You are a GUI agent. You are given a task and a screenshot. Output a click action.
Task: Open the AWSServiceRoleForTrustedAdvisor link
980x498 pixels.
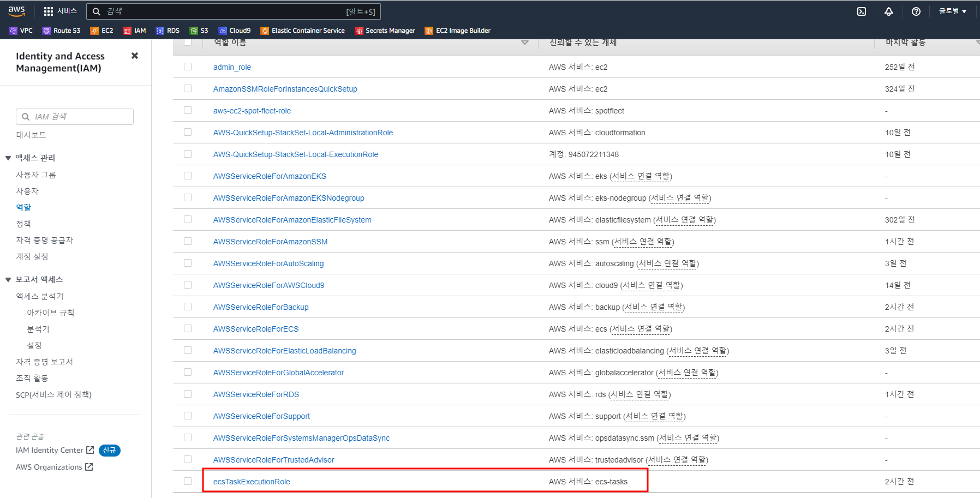[274, 460]
